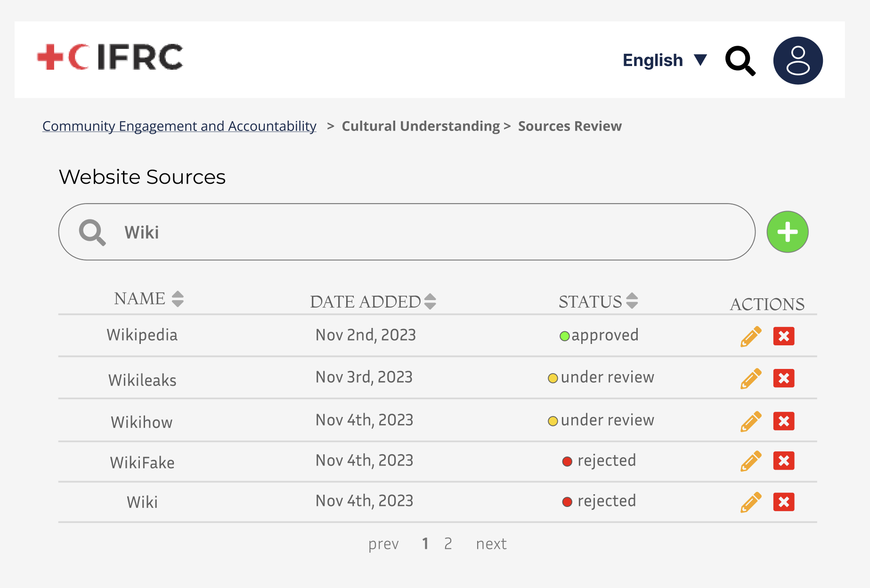Go to the Cultural Understanding breadcrumb
The height and width of the screenshot is (588, 870).
tap(421, 126)
